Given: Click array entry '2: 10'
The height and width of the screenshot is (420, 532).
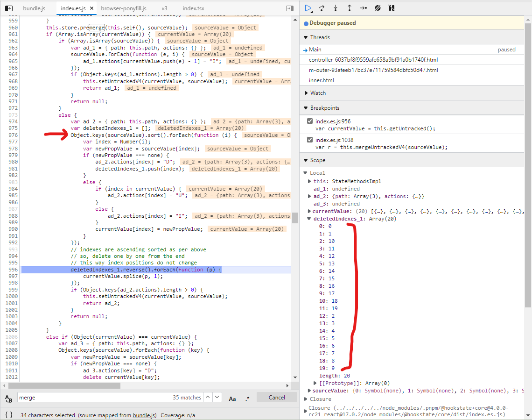Looking at the screenshot, I should pyautogui.click(x=327, y=241).
